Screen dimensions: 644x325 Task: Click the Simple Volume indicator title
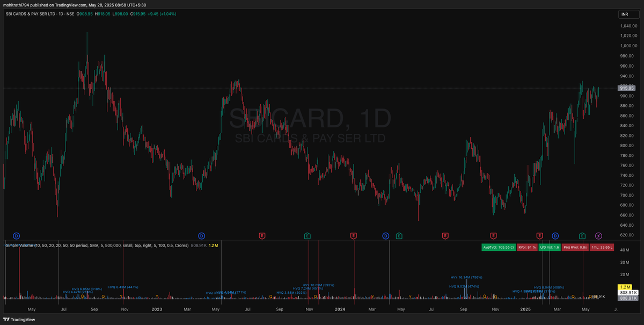click(x=97, y=245)
